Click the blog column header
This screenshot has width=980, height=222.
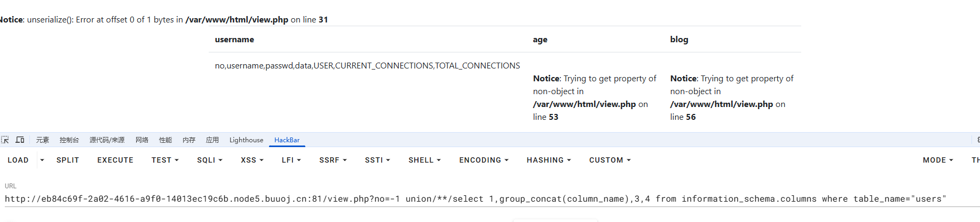point(679,40)
